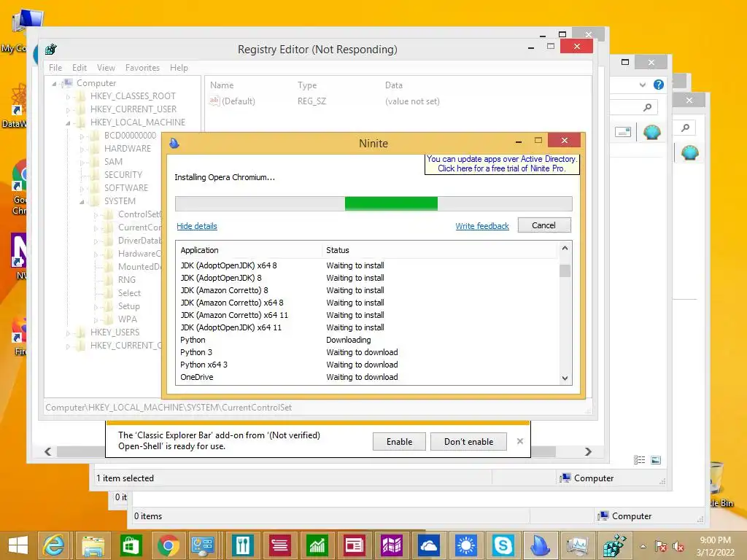Collapse HKEY_LOCAL_MACHINE registry key
The width and height of the screenshot is (747, 560).
[x=68, y=122]
